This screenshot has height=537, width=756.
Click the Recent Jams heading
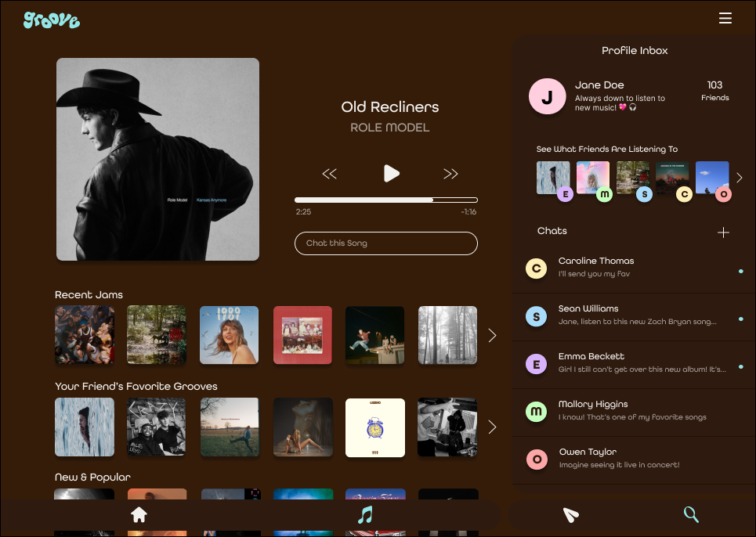click(89, 295)
